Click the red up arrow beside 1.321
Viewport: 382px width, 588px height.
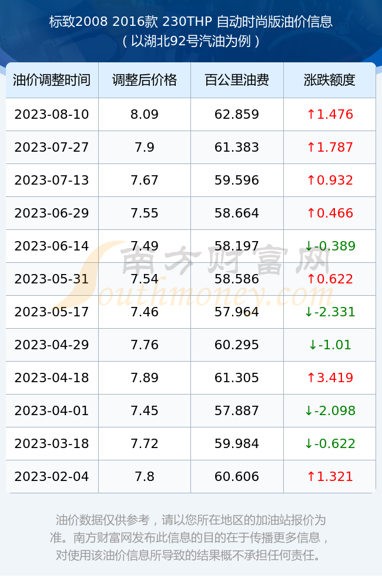coord(311,477)
